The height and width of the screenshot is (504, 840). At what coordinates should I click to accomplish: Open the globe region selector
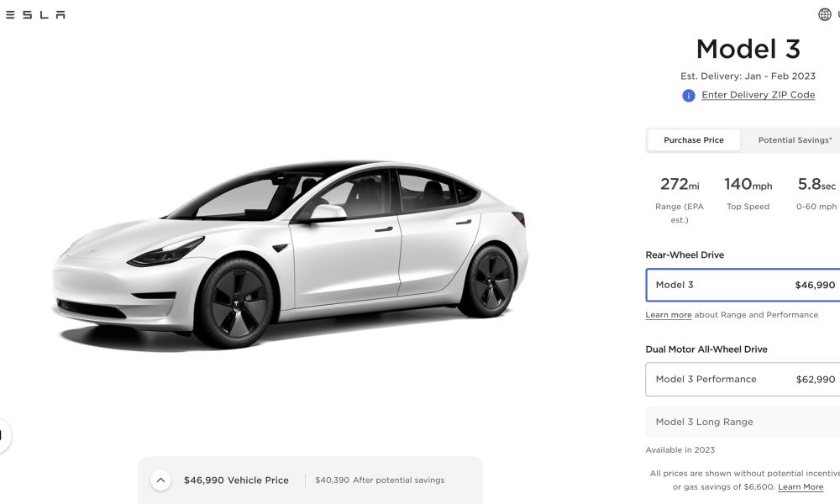825,14
